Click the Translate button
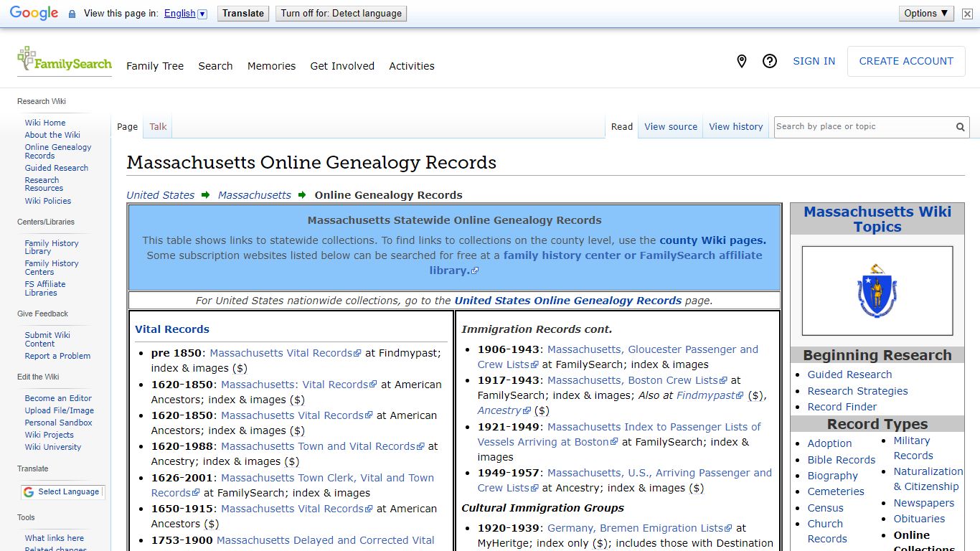This screenshot has height=551, width=980. coord(243,14)
